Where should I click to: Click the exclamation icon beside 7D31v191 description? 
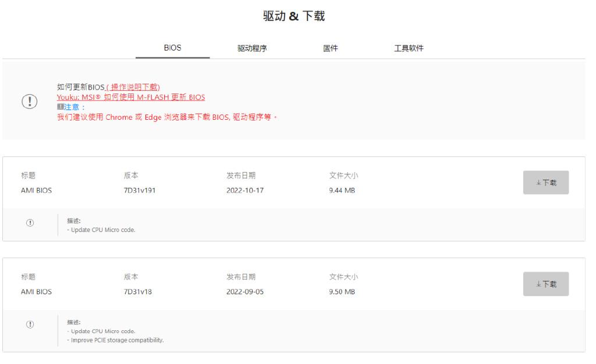point(31,223)
